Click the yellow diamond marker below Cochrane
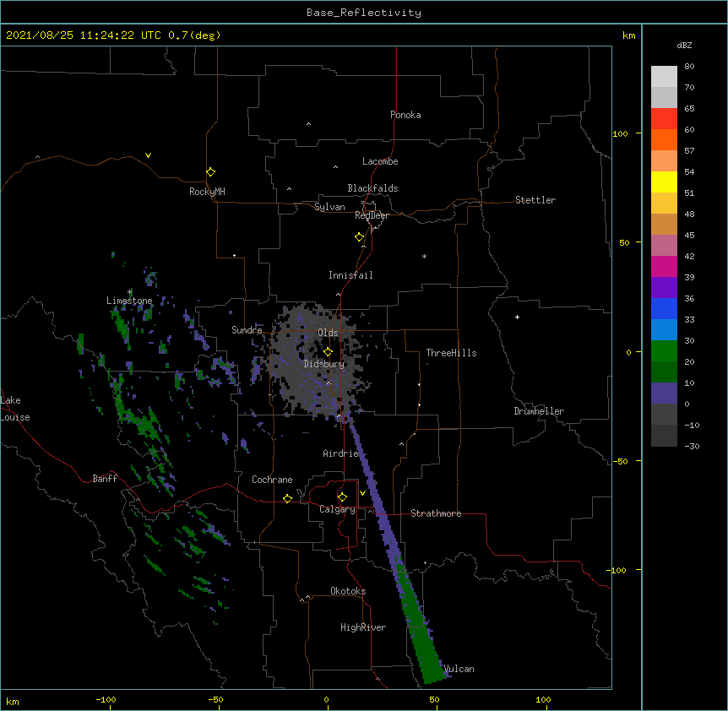 coord(287,498)
